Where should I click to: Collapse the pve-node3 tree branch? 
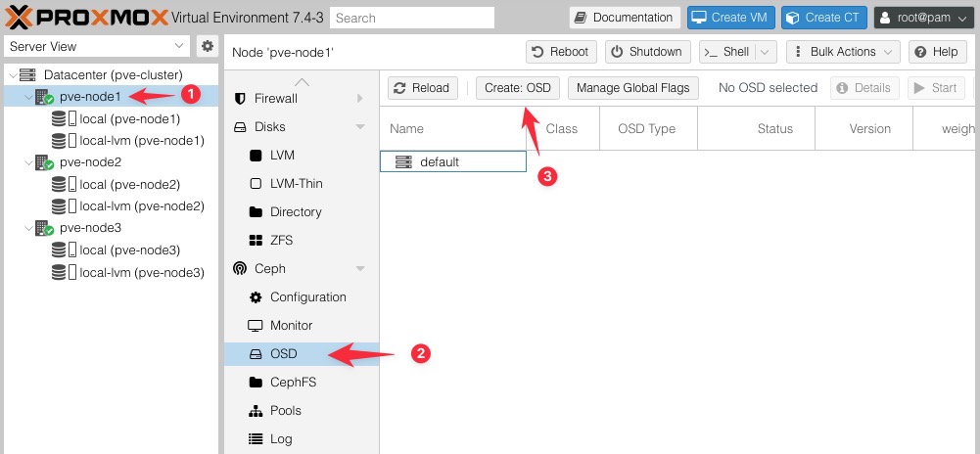pyautogui.click(x=28, y=228)
